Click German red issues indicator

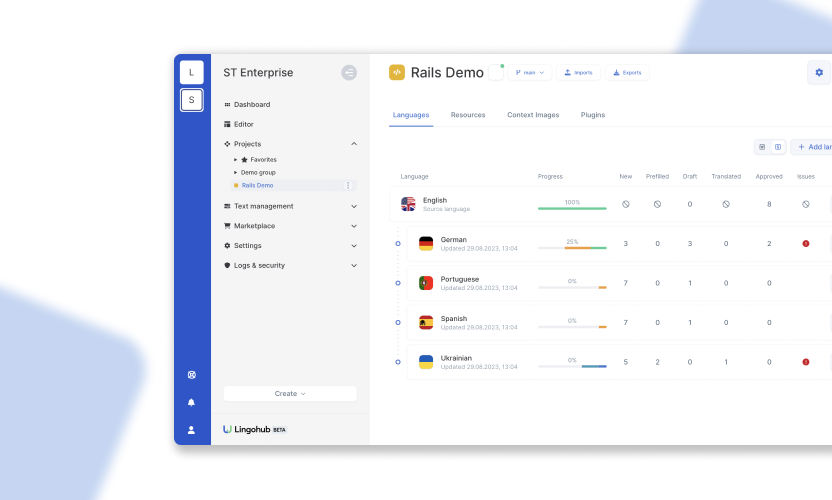pyautogui.click(x=805, y=244)
